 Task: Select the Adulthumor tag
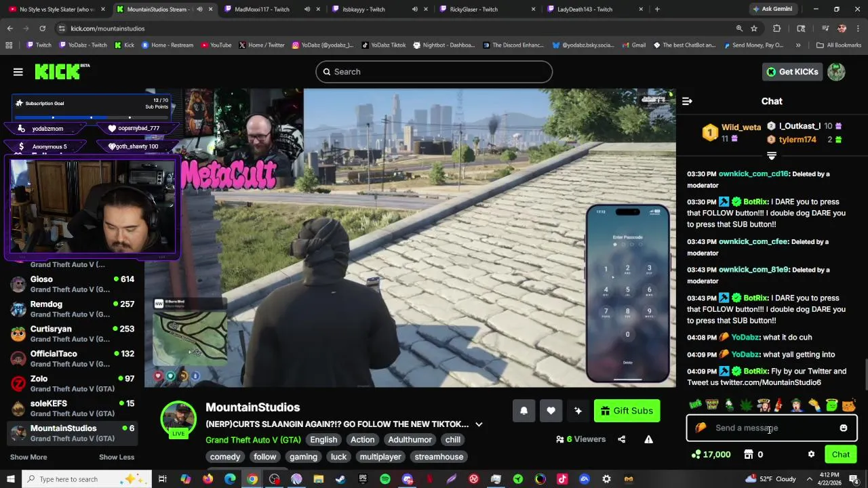click(410, 440)
